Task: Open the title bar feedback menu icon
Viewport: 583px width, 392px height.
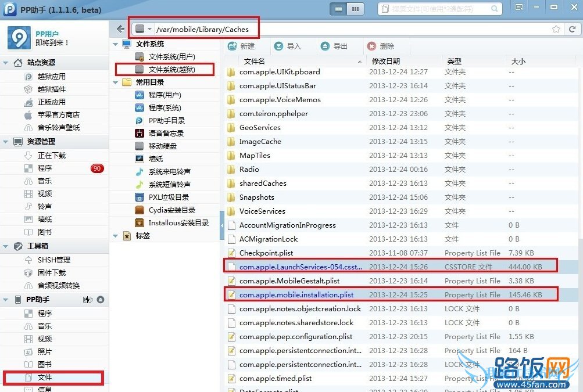Action: click(519, 8)
